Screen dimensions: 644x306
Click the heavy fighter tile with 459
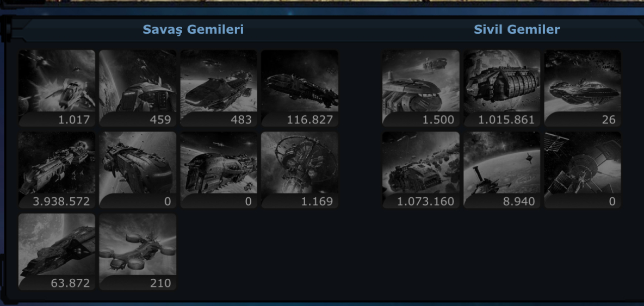pyautogui.click(x=138, y=88)
